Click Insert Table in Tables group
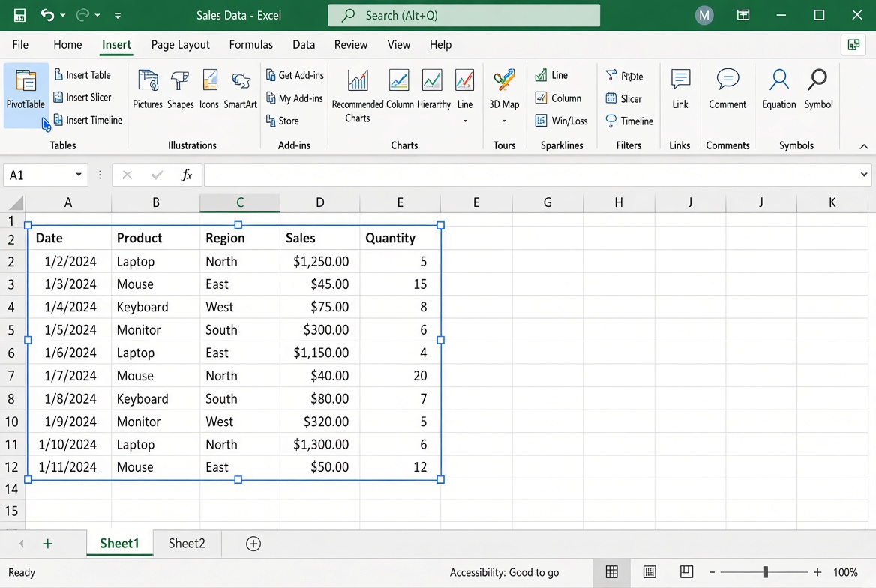Viewport: 876px width, 588px height. tap(82, 74)
